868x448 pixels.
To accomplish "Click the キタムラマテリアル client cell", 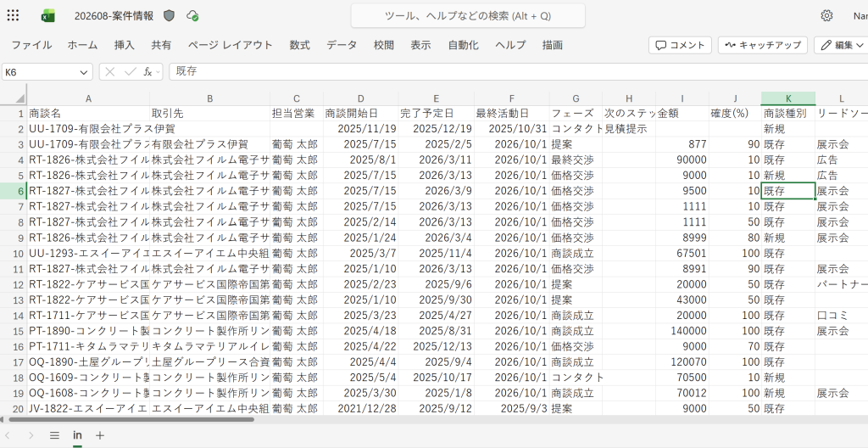I will (210, 346).
